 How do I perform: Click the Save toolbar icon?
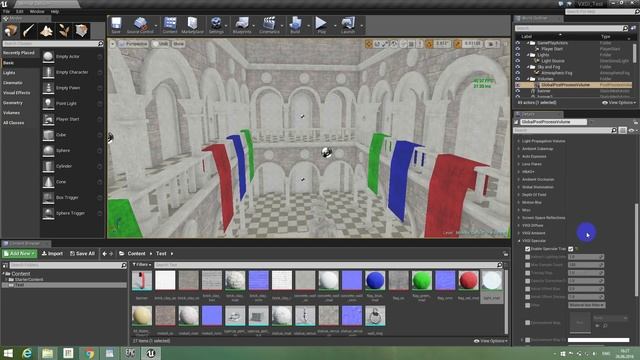point(116,25)
